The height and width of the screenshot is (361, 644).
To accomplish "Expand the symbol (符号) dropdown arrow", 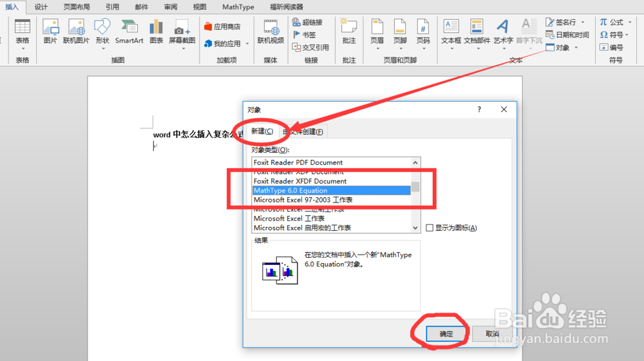I will pyautogui.click(x=627, y=35).
